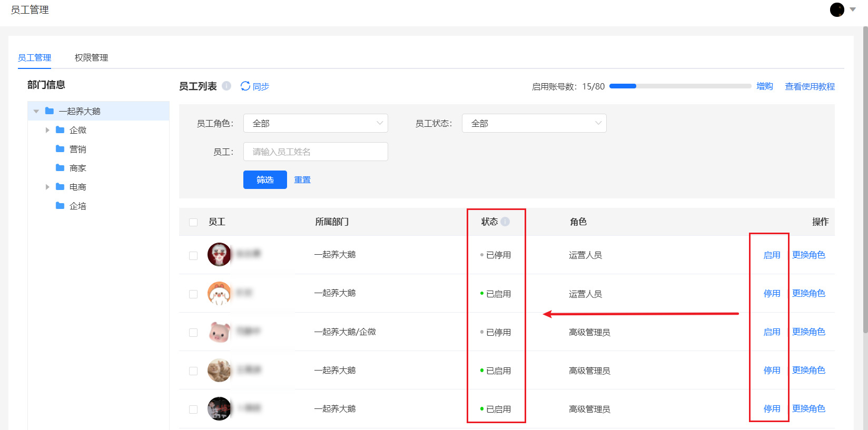The image size is (868, 430).
Task: Click the folder icon beside 企微
Action: pyautogui.click(x=60, y=129)
